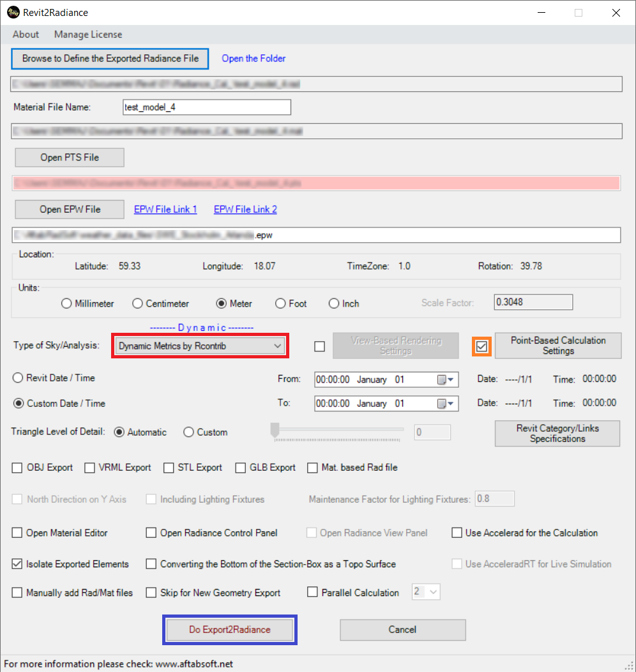Click the Open PTS File button
This screenshot has height=672, width=636.
(x=70, y=158)
